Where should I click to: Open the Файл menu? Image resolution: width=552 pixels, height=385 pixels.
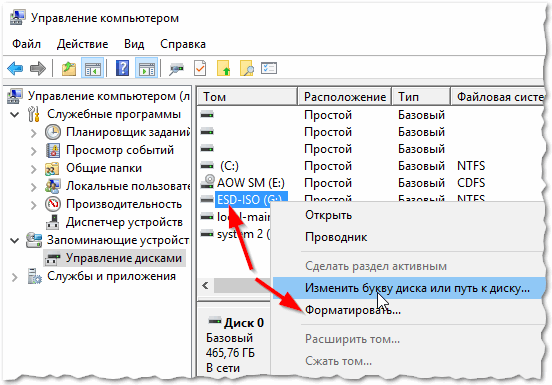pyautogui.click(x=26, y=44)
